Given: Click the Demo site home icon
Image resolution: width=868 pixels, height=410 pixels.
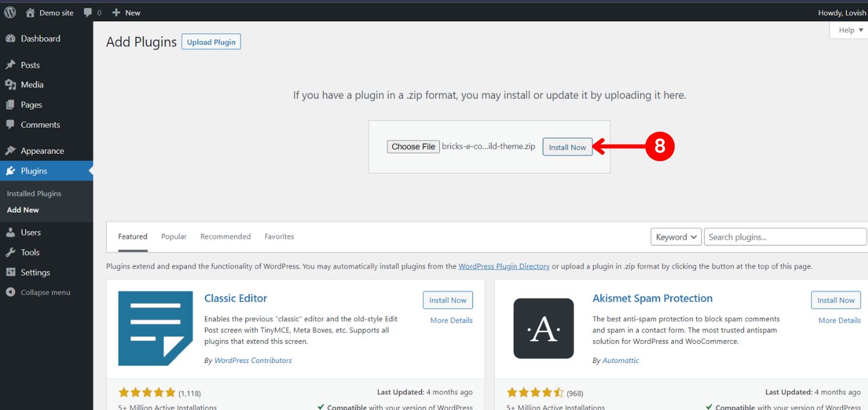Looking at the screenshot, I should [30, 12].
